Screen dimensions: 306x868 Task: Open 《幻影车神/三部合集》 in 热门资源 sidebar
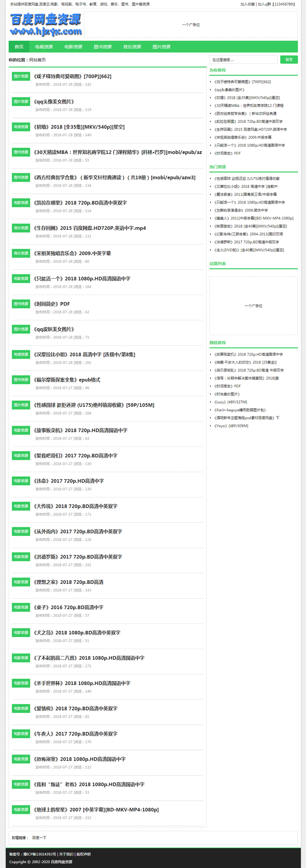[248, 234]
